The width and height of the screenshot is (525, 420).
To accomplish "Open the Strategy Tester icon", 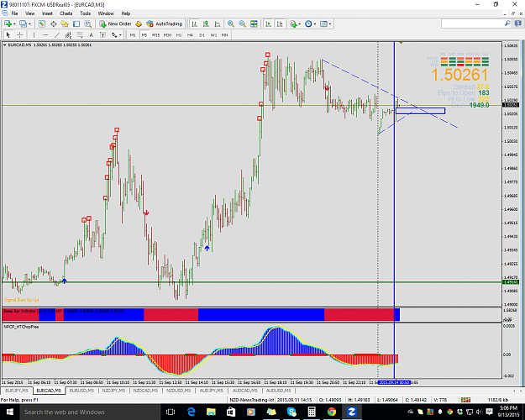I will (87, 24).
